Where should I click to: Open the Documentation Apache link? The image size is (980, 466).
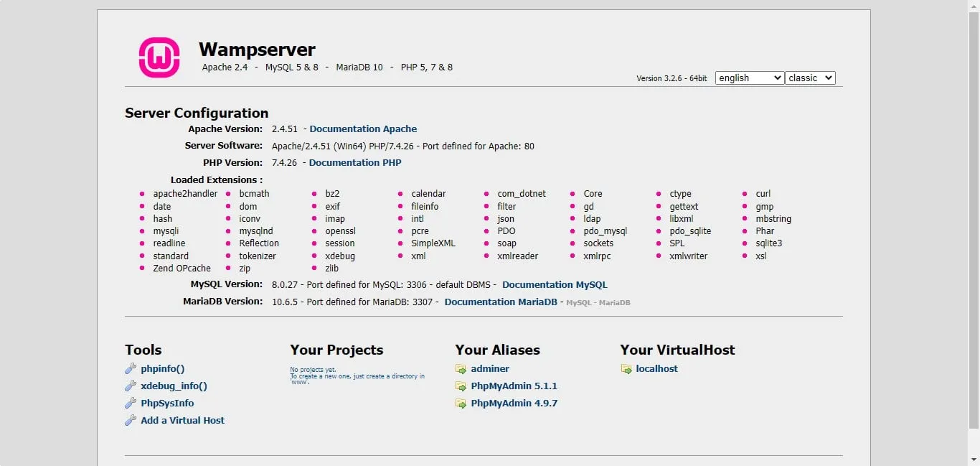pos(363,129)
